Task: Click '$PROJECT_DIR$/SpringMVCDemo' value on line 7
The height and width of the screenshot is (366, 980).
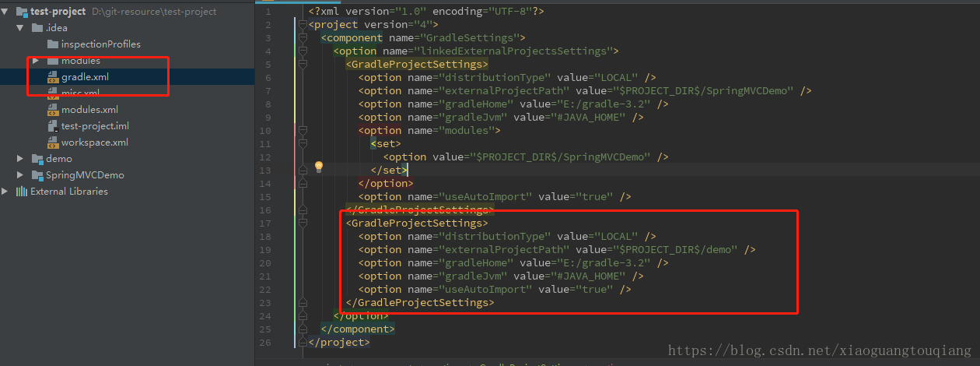Action: click(707, 91)
